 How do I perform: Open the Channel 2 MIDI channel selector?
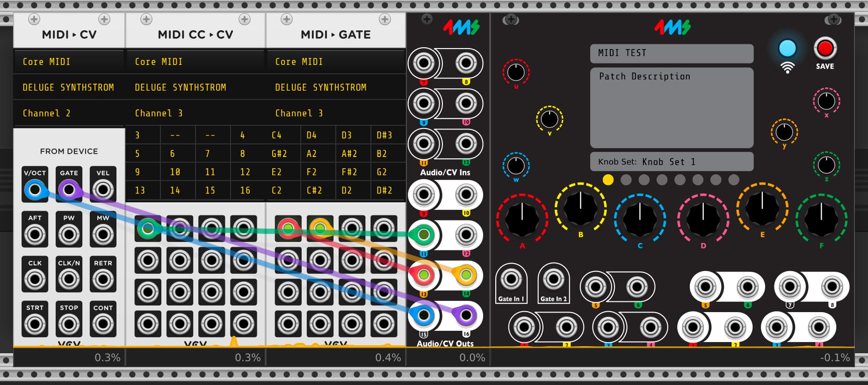pyautogui.click(x=69, y=113)
